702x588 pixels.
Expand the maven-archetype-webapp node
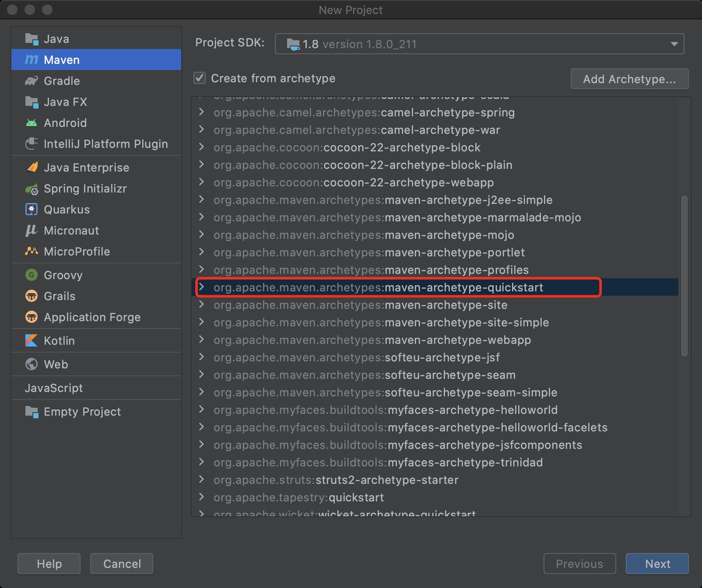click(201, 339)
